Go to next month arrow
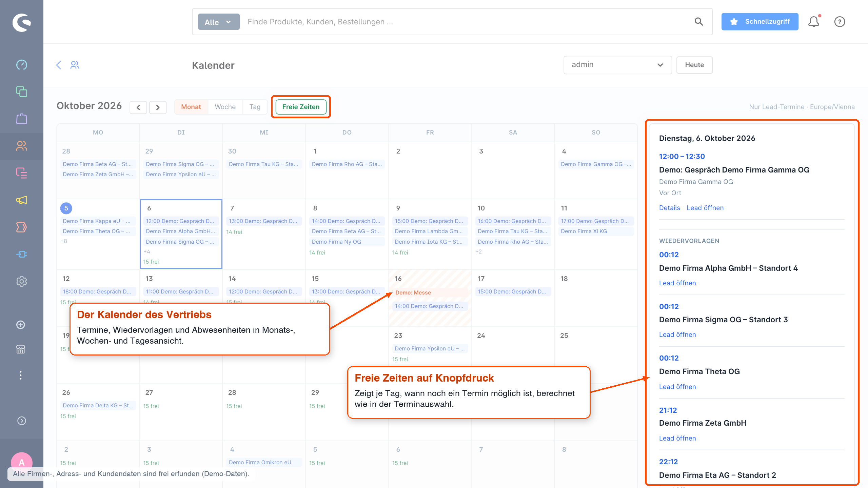 [158, 107]
